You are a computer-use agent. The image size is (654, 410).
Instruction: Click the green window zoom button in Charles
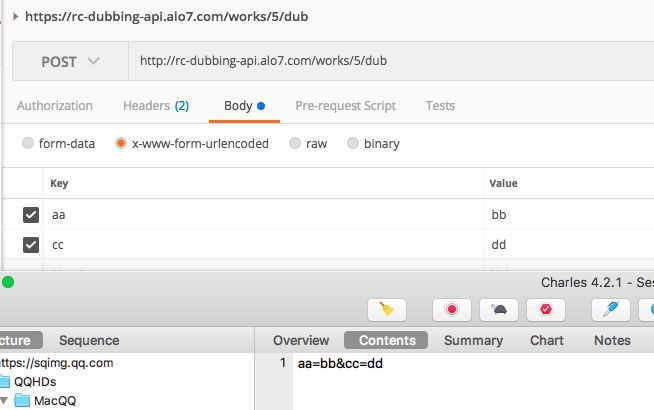8,282
